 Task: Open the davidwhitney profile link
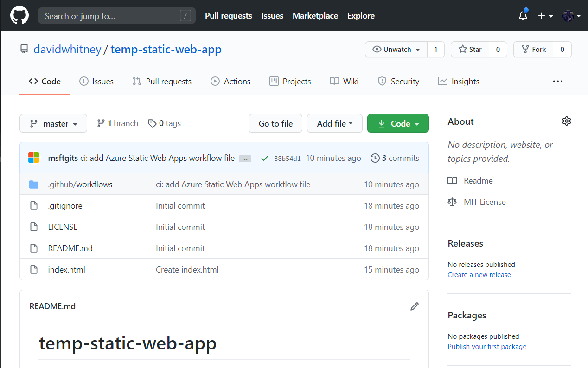67,49
